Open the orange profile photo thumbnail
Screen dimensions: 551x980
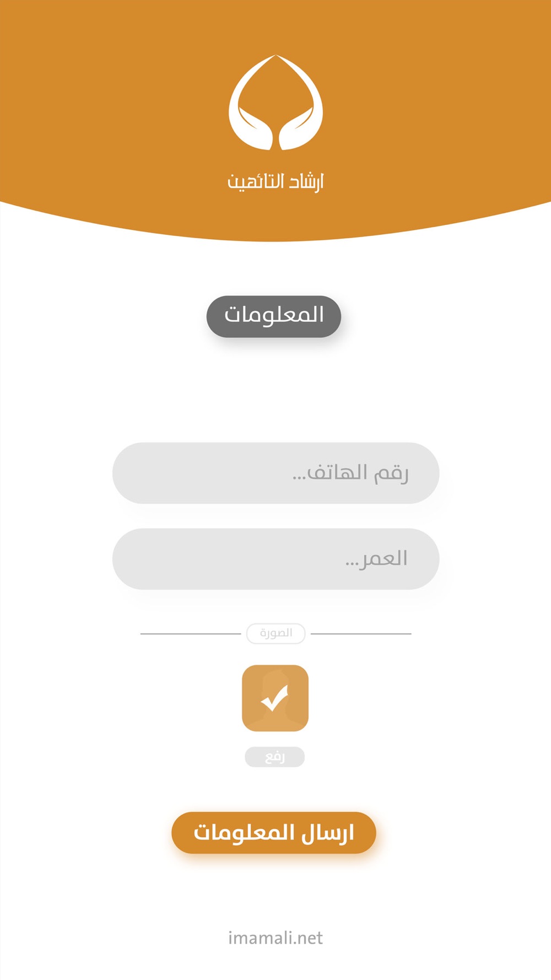pyautogui.click(x=275, y=698)
